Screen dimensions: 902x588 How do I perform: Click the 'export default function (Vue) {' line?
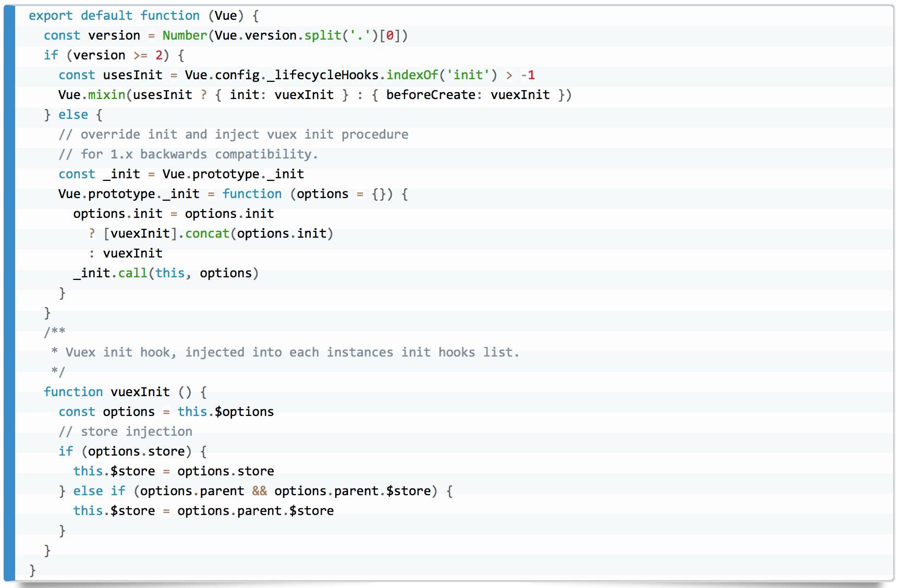(144, 16)
